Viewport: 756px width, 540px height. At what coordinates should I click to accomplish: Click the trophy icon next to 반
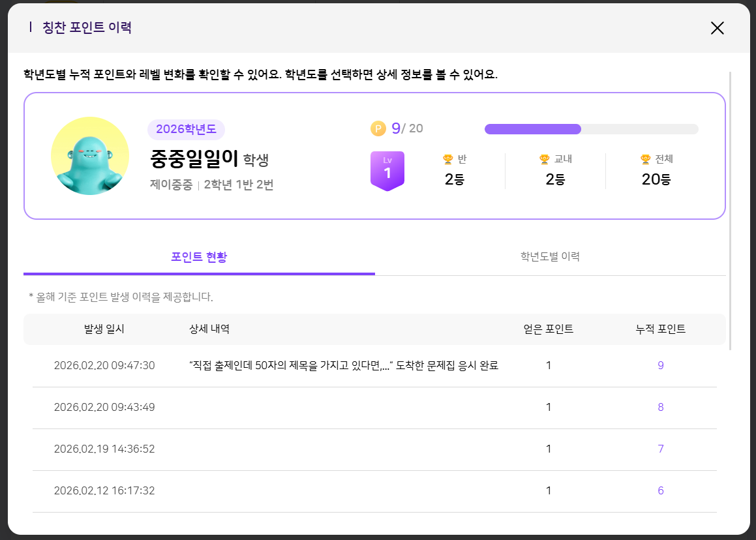pos(447,159)
